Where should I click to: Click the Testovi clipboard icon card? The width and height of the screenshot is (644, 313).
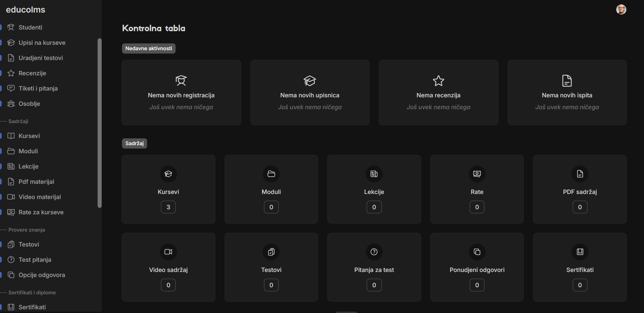tap(271, 252)
